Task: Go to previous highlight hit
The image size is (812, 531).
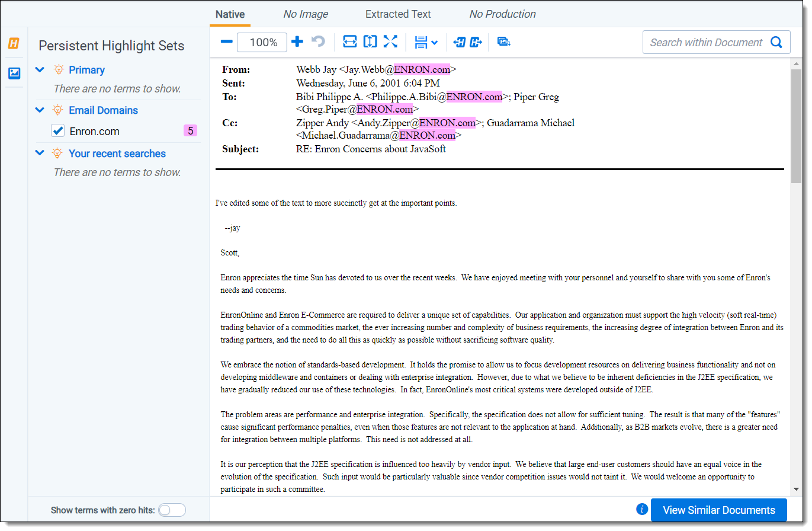Action: pos(459,42)
